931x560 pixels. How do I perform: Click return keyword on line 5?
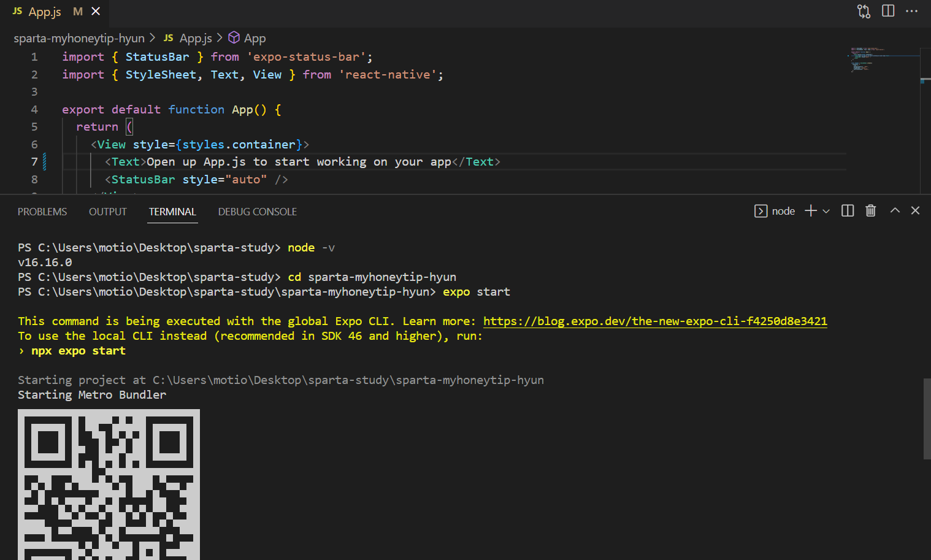97,127
